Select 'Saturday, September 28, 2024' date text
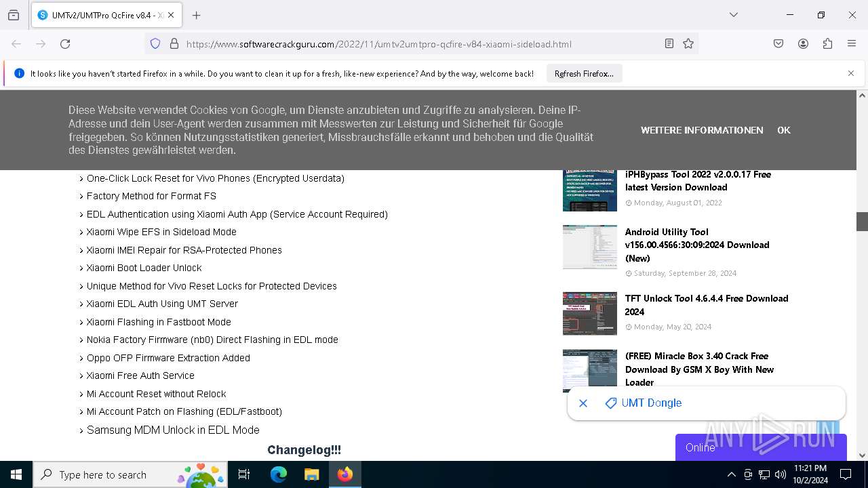Screen dimensions: 868x488 (x=685, y=273)
